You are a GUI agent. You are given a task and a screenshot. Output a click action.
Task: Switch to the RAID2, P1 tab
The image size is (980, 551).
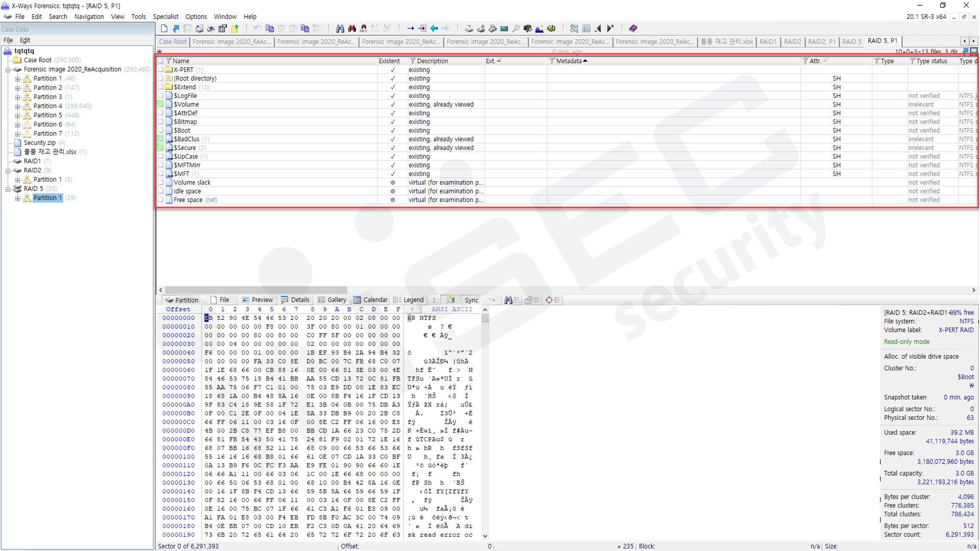[x=821, y=42]
